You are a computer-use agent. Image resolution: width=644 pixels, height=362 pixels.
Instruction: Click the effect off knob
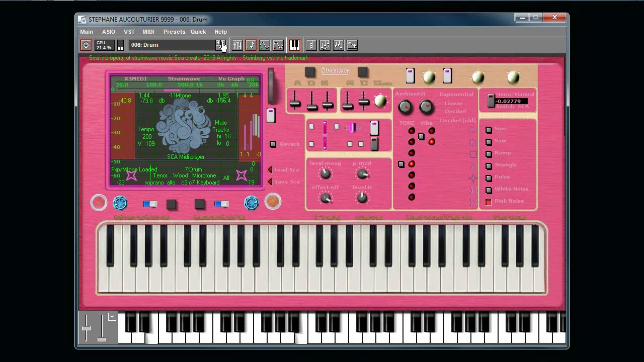pos(326,198)
